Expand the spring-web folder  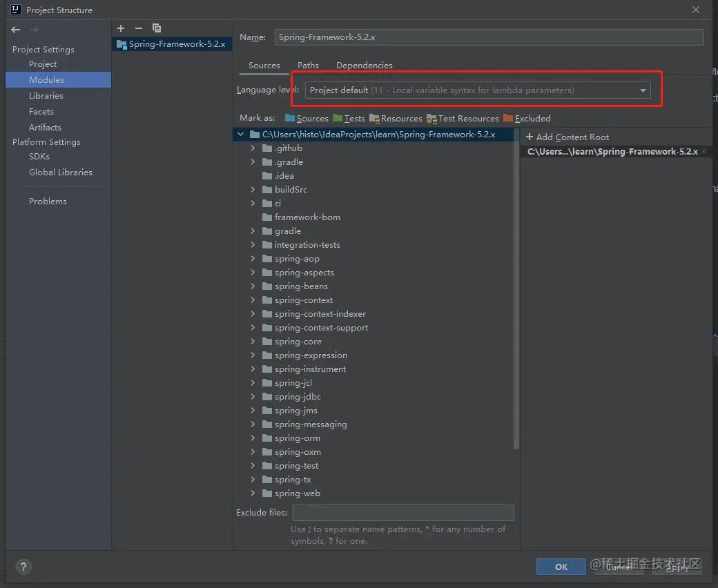253,493
